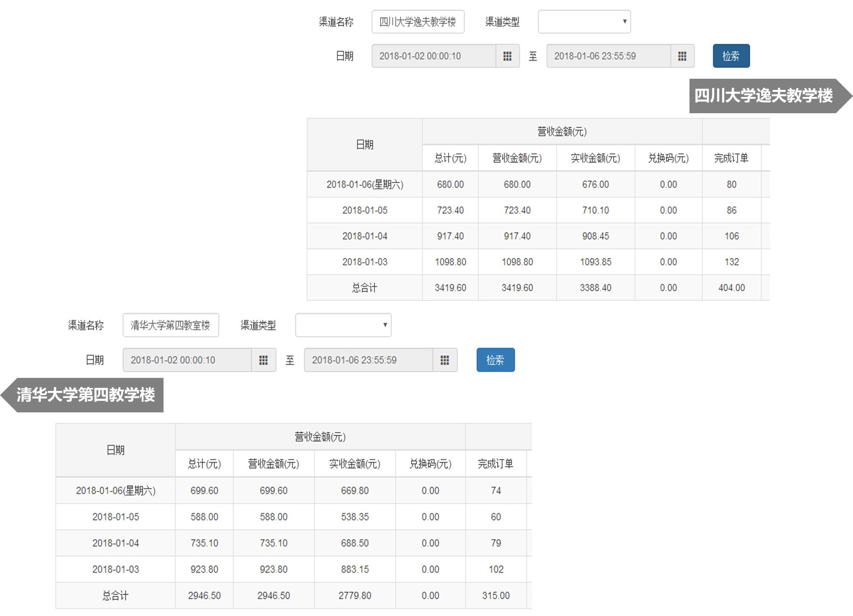Select 2018-01-05 date cell showing total 588.00

click(116, 517)
